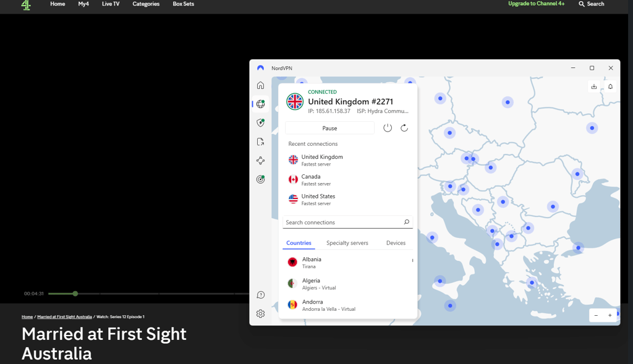
Task: Maximize the NordVPN window
Action: 592,68
